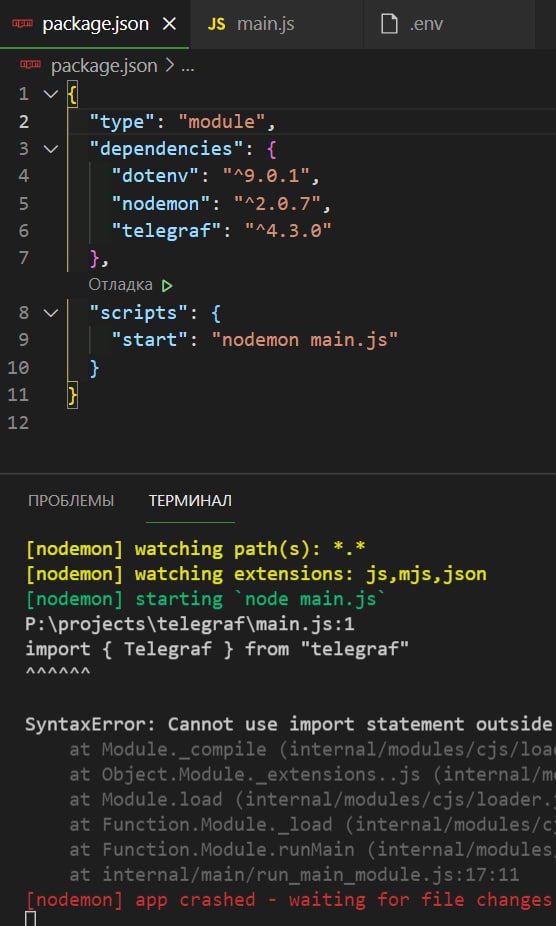Click the "^2.0.7" version string
The width and height of the screenshot is (556, 926).
click(x=277, y=204)
